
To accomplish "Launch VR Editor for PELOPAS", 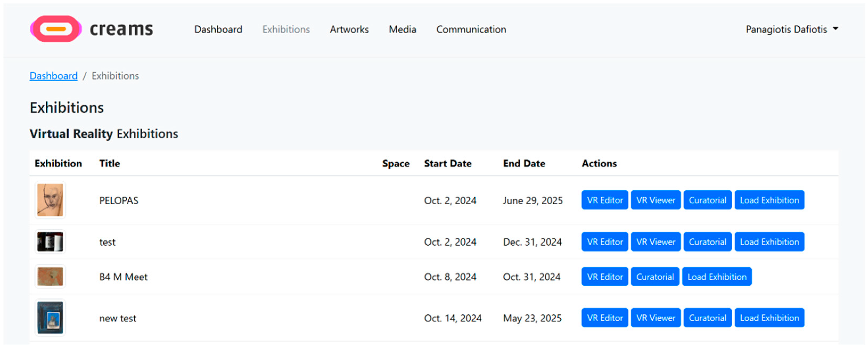I will [x=604, y=200].
